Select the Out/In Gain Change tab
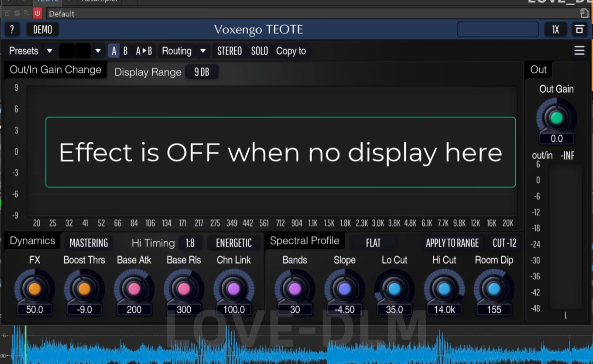This screenshot has height=364, width=593. [56, 70]
